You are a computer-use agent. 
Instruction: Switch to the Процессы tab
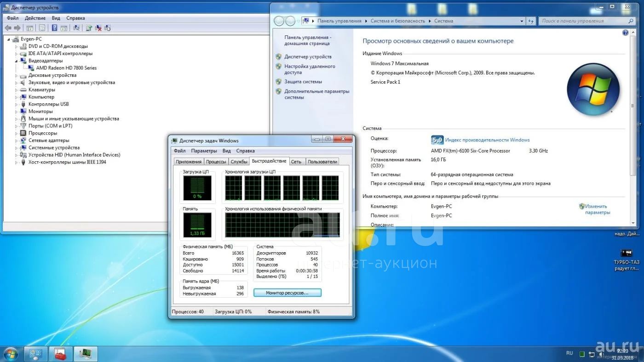(x=216, y=162)
